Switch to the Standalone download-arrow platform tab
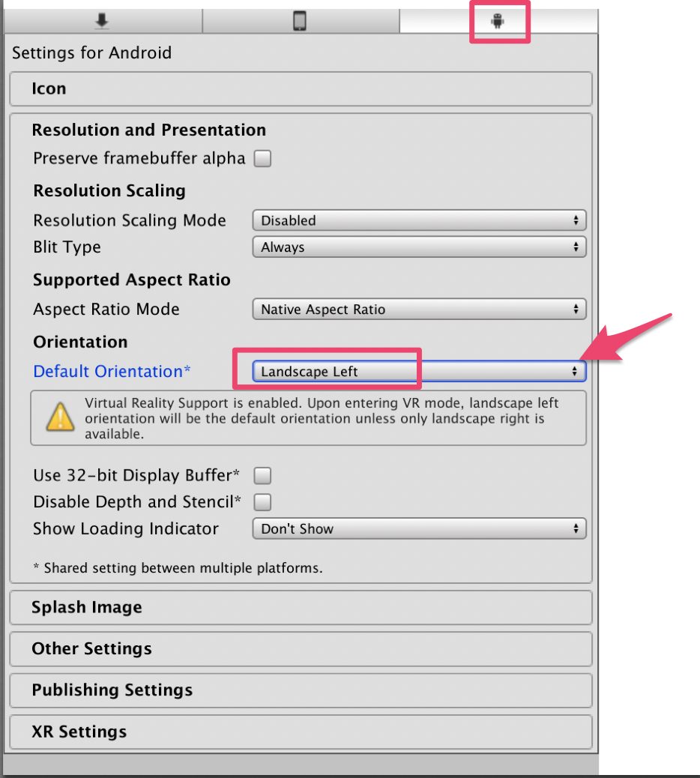The height and width of the screenshot is (778, 700). tap(102, 21)
